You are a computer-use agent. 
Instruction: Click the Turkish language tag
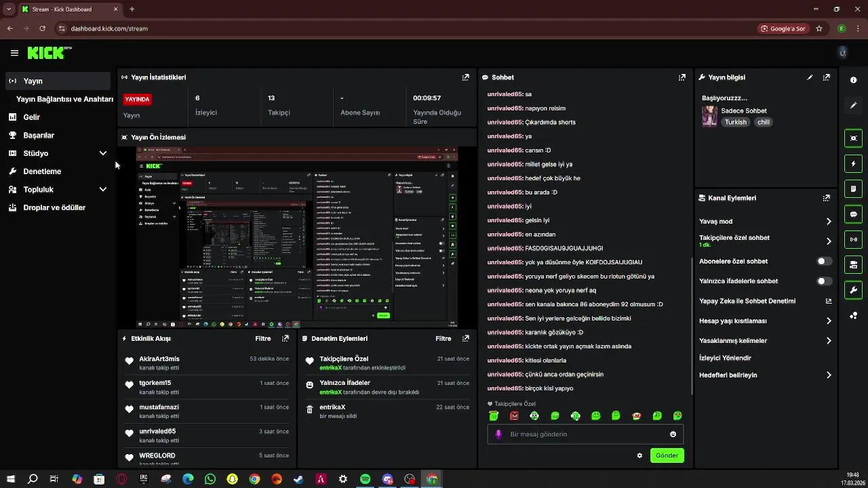pos(735,122)
